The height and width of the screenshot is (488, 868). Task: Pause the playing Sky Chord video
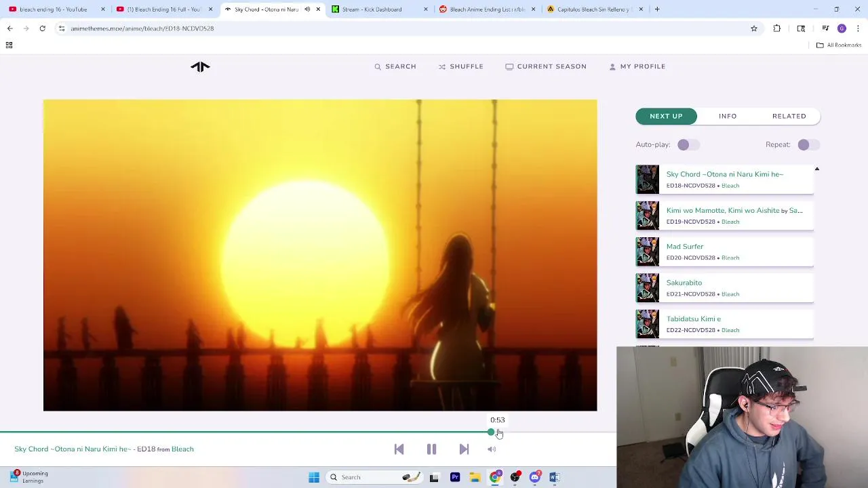click(x=431, y=449)
